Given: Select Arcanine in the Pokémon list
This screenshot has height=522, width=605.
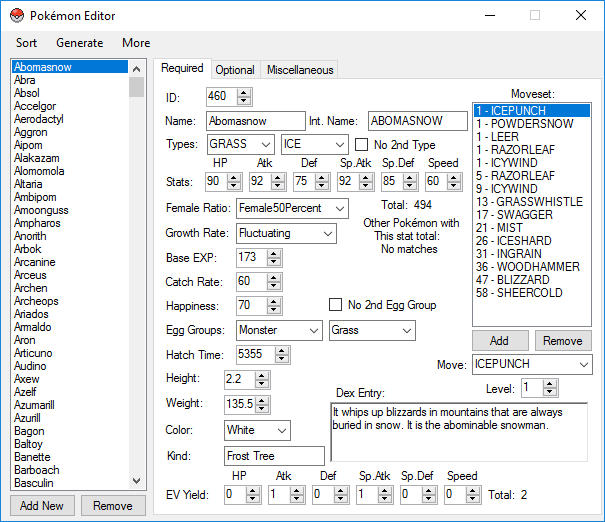Looking at the screenshot, I should pyautogui.click(x=36, y=263).
